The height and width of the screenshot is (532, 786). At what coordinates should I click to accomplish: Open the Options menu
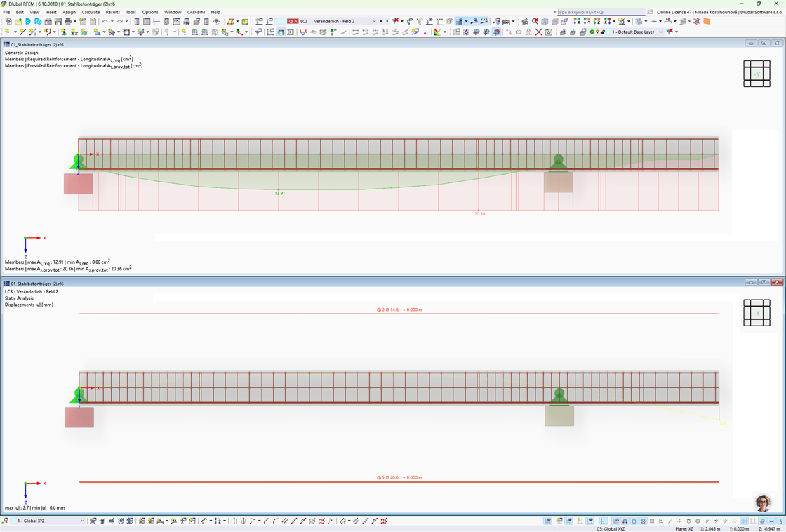pyautogui.click(x=150, y=12)
